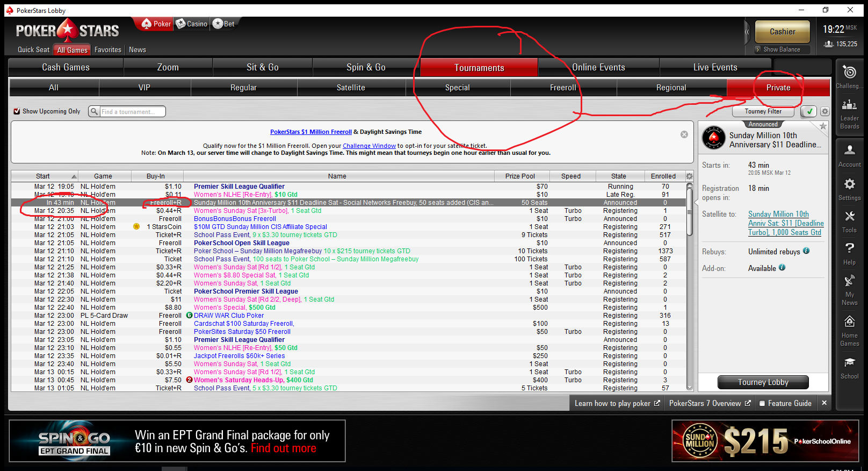Switch to the Poker product tab
This screenshot has height=471, width=868.
(157, 24)
